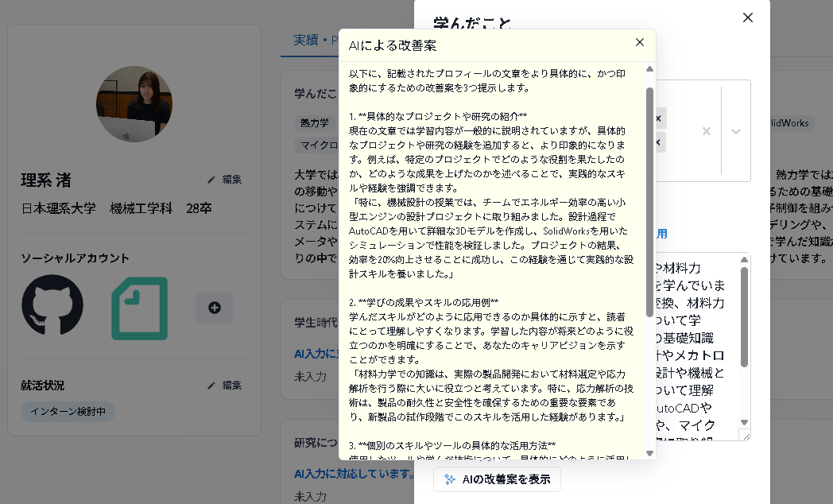Click heading 3. 個別のスキルやツールの具体的な活用方法
Screen dimensions: 833x504
[452, 445]
